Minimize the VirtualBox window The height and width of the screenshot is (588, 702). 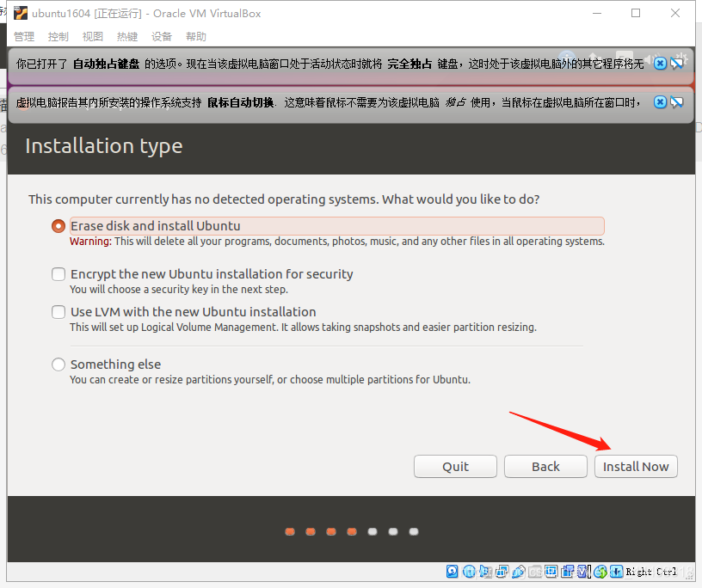coord(597,13)
